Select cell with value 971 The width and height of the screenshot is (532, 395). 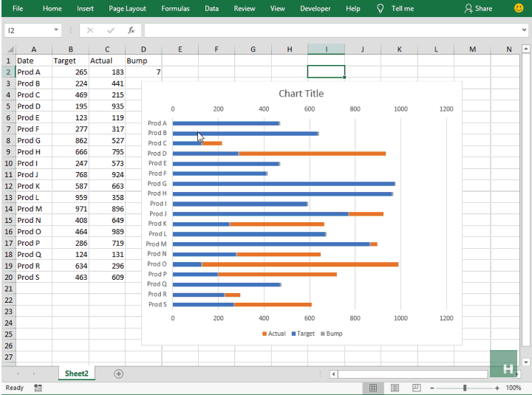71,209
